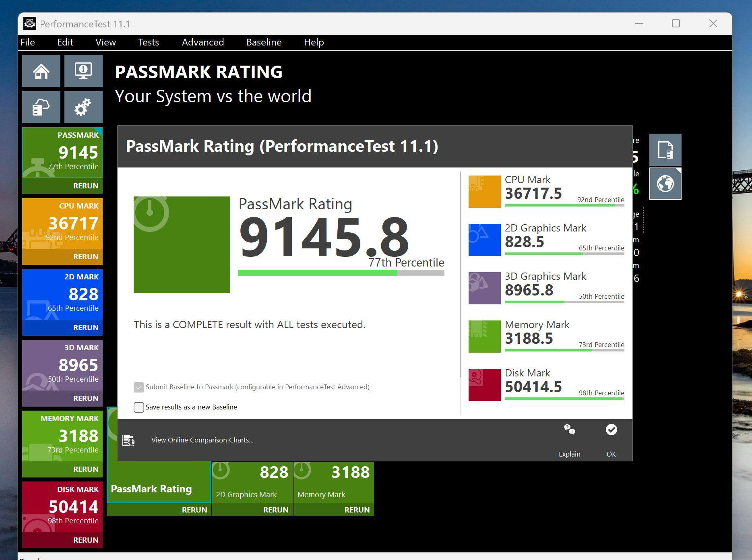The image size is (752, 560).
Task: Click the Disk Mark score 50414.5
Action: [x=533, y=387]
